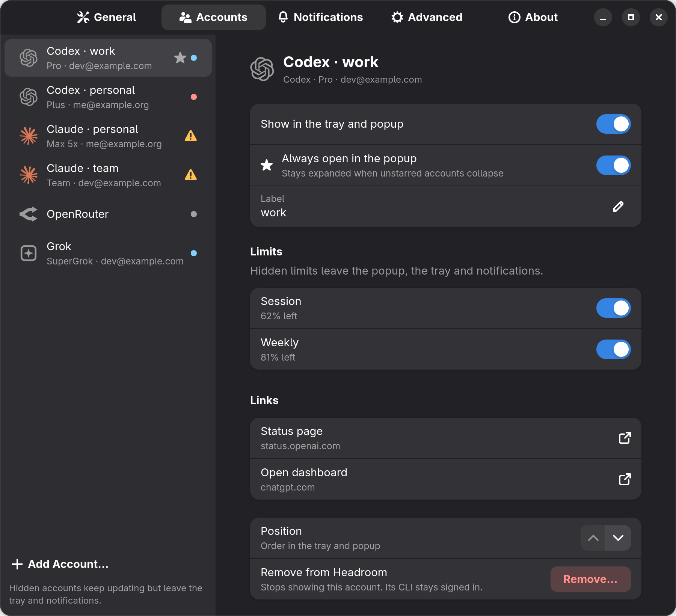Screen dimensions: 676x616
Task: Minimize the settings window
Action: tap(603, 17)
